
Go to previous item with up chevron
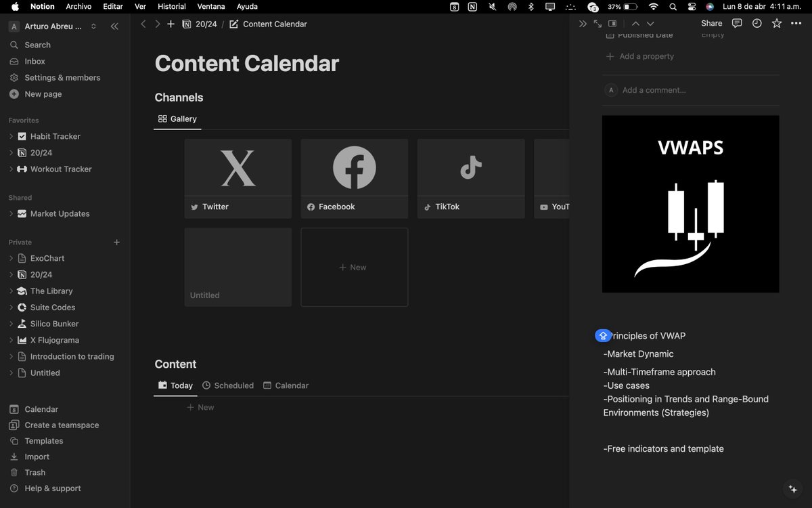click(x=635, y=23)
